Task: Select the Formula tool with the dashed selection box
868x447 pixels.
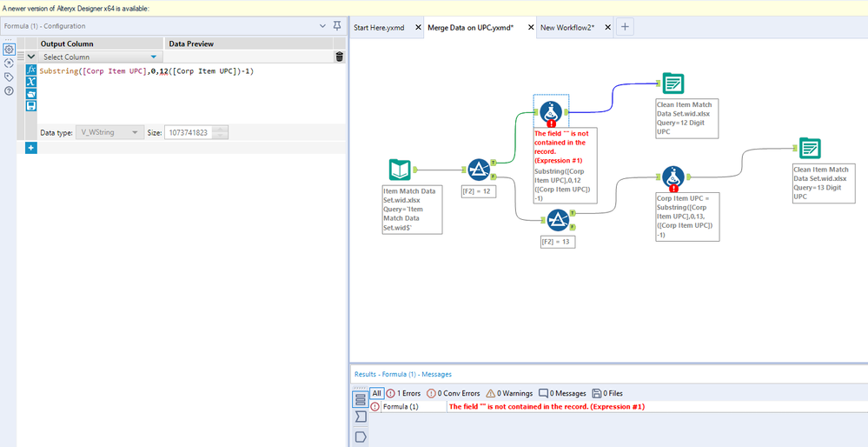Action: 552,111
